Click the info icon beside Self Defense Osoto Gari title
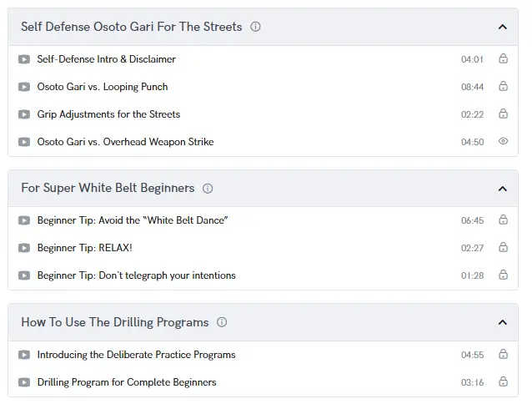The image size is (532, 409). click(x=255, y=27)
